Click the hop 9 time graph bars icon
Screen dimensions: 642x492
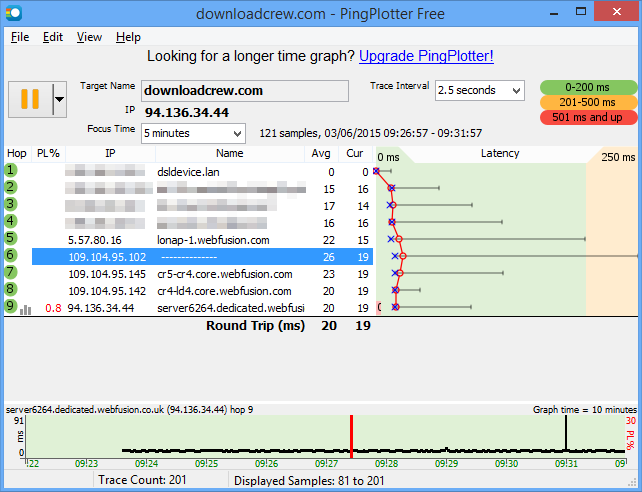pyautogui.click(x=25, y=309)
